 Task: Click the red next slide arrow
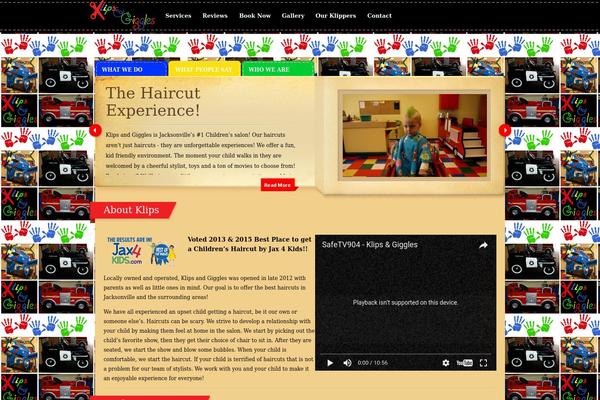click(505, 130)
